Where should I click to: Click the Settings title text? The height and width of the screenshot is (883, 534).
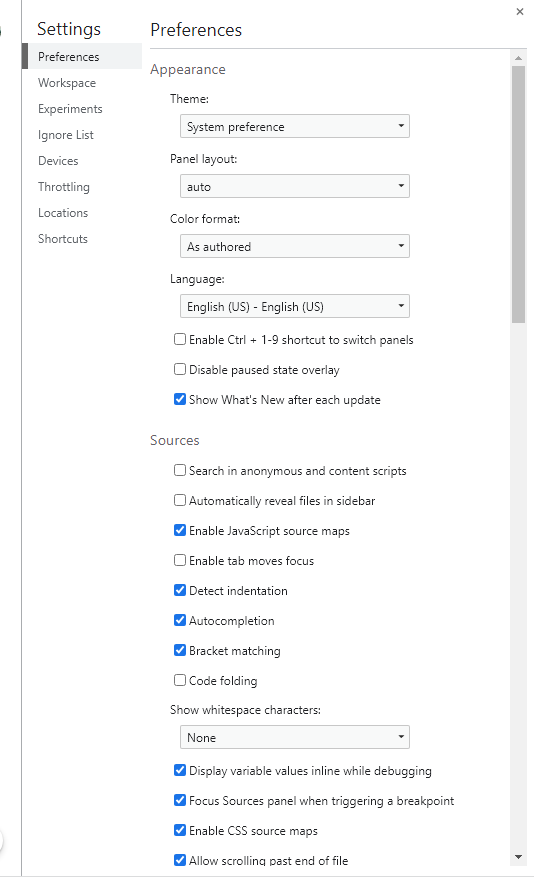tap(69, 29)
